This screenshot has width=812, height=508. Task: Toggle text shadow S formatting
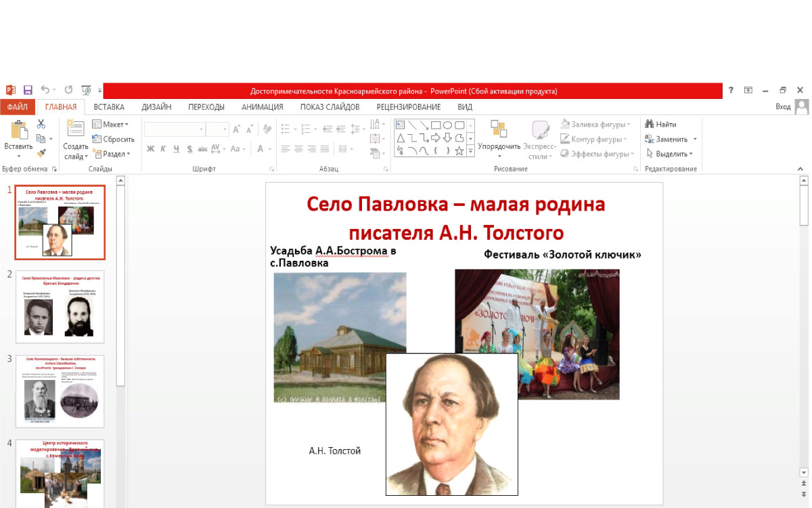pyautogui.click(x=189, y=149)
